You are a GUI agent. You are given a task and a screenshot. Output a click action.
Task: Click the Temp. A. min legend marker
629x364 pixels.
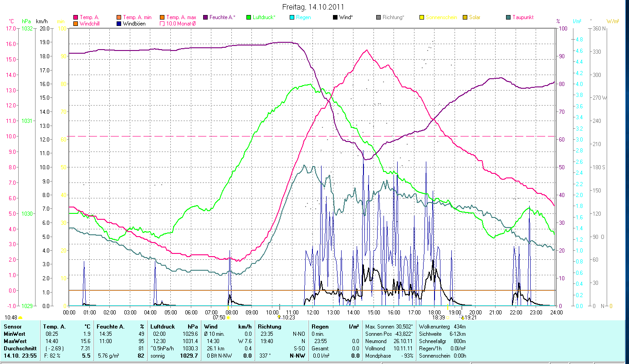click(x=119, y=17)
